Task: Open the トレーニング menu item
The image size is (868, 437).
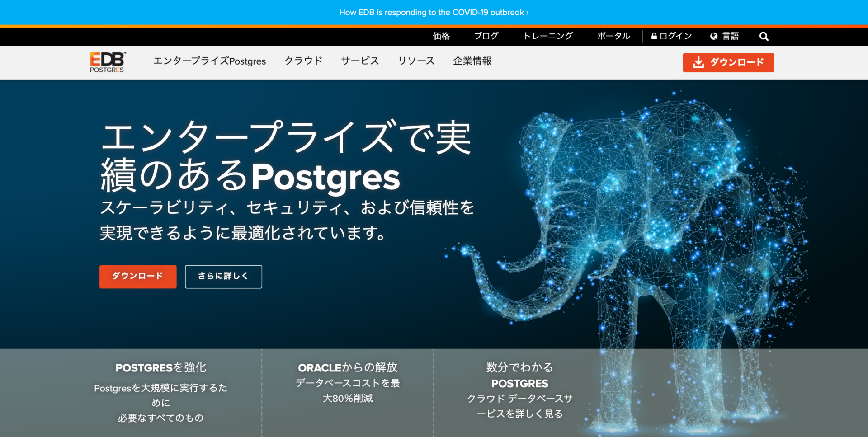Action: (x=548, y=36)
